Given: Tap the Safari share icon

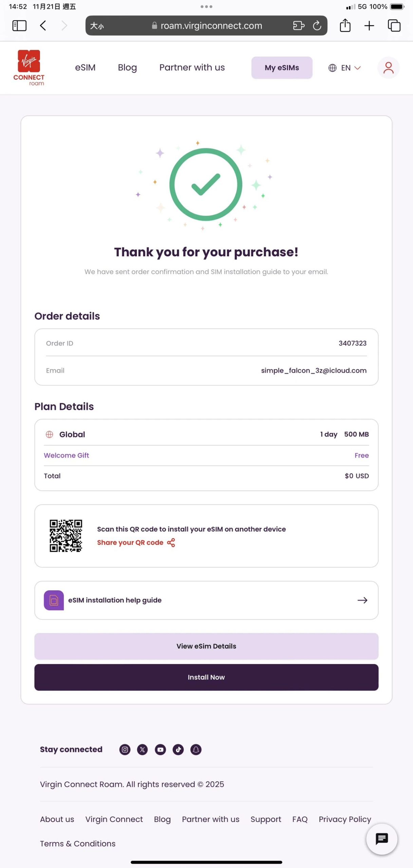Looking at the screenshot, I should click(x=345, y=25).
